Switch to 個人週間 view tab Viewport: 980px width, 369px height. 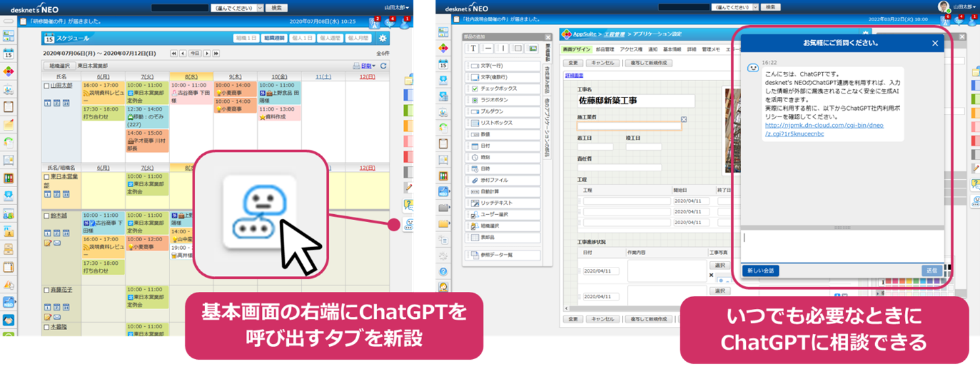[x=330, y=38]
